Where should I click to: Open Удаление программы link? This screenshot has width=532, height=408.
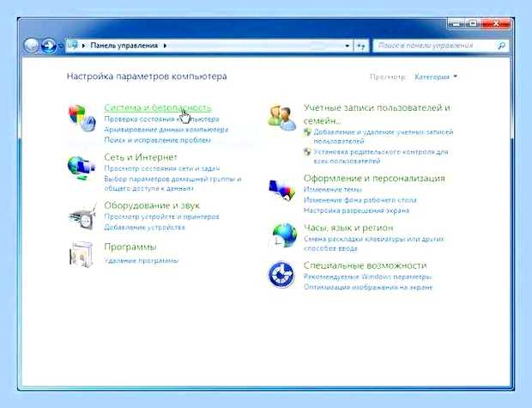click(x=141, y=260)
